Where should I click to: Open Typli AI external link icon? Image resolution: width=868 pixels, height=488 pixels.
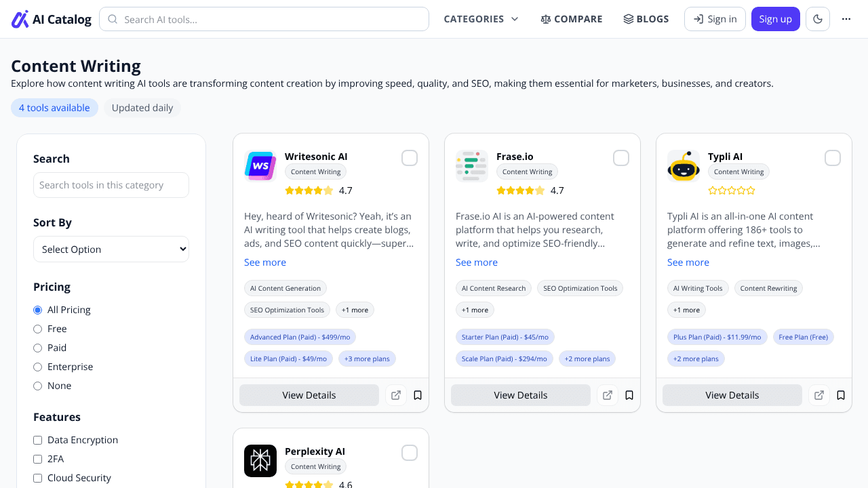click(819, 395)
